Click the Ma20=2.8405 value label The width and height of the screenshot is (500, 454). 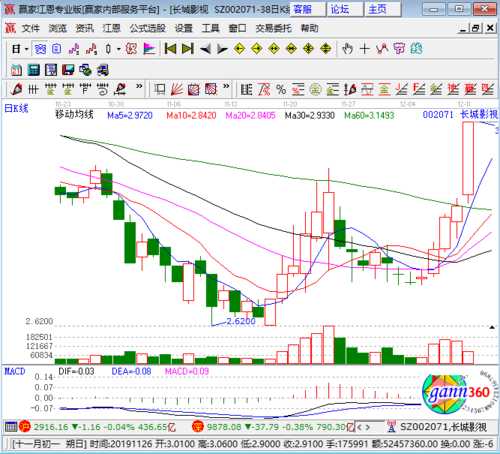[250, 116]
